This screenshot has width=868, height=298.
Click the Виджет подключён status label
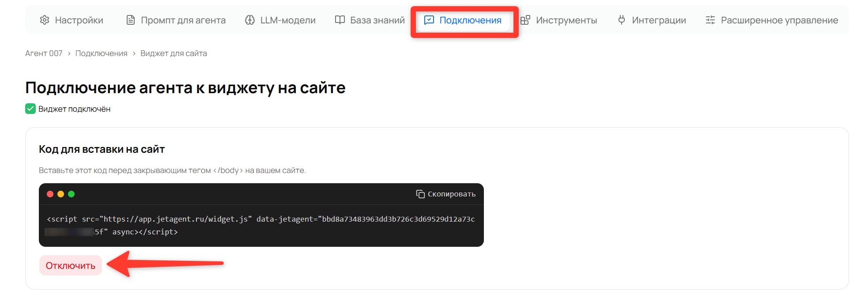[x=74, y=109]
